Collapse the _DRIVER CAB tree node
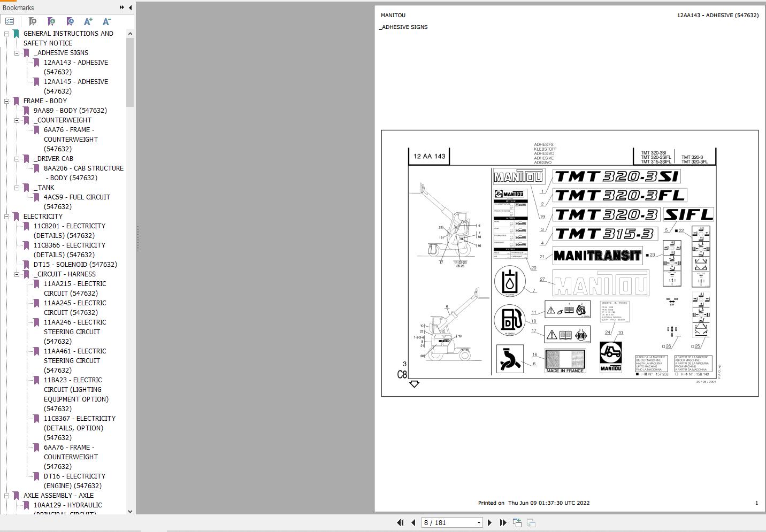This screenshot has width=766, height=532. (x=17, y=159)
